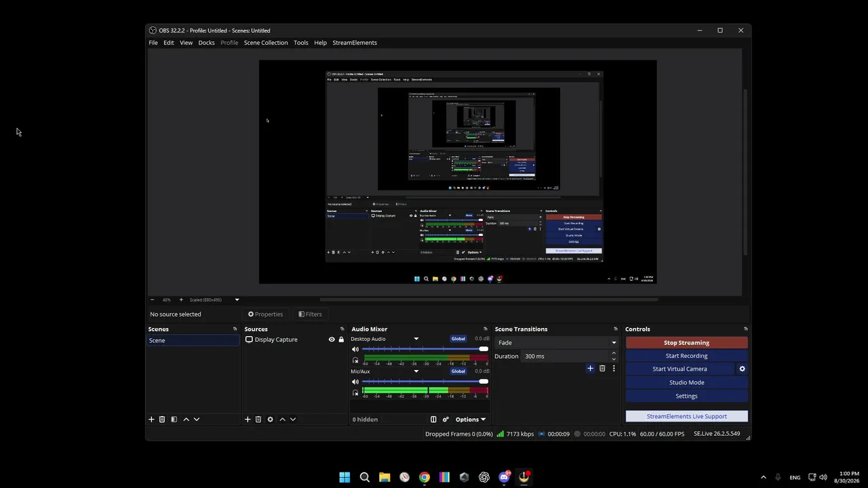Image resolution: width=868 pixels, height=488 pixels.
Task: Open the StreamElements menu
Action: [355, 43]
